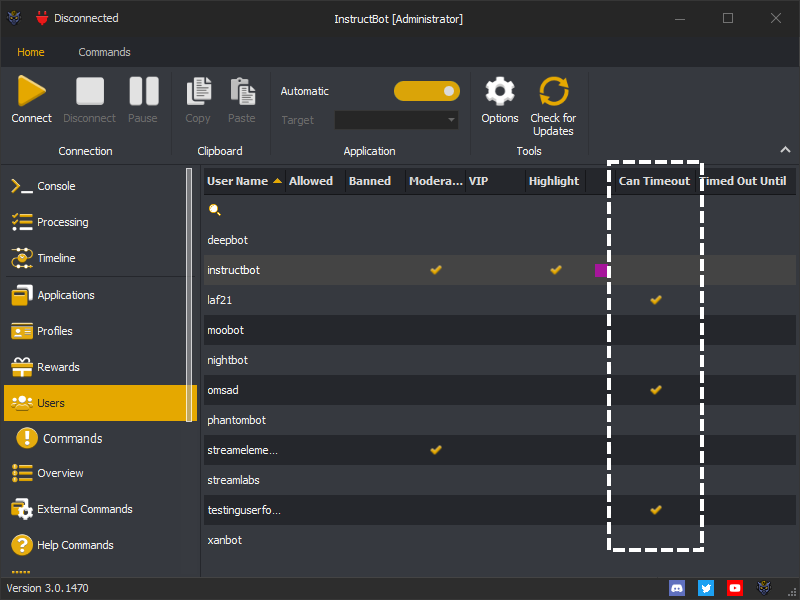Click the Moderator column header
Screen dimensions: 800x600
pyautogui.click(x=435, y=181)
